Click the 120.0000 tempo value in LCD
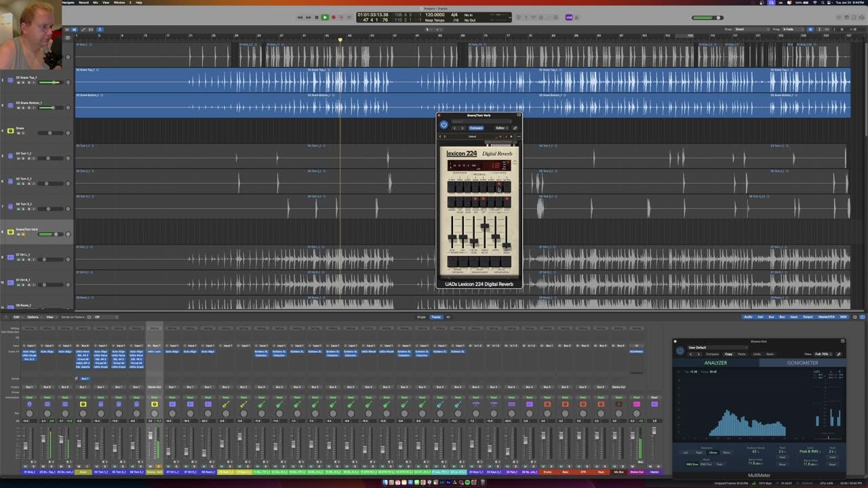The width and height of the screenshot is (868, 488). [x=434, y=14]
